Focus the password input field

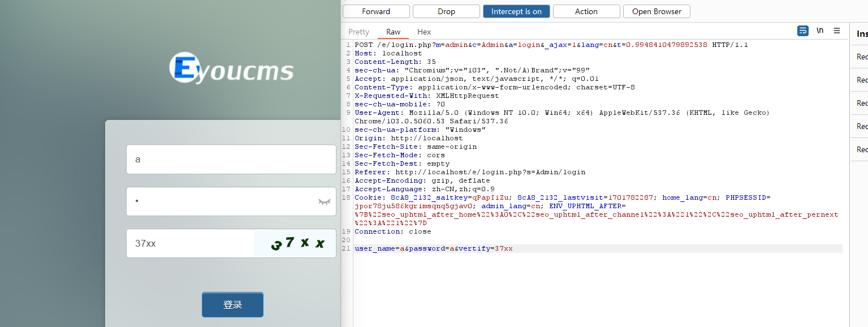pos(221,201)
